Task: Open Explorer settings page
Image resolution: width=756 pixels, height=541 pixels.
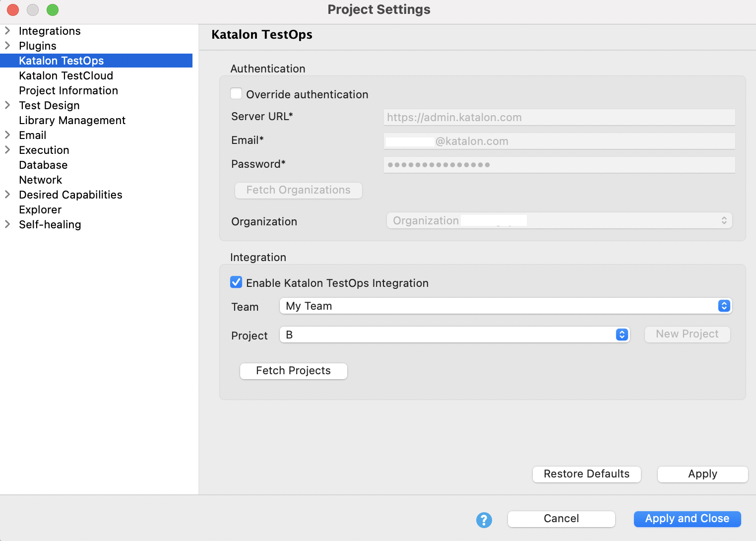Action: tap(40, 209)
